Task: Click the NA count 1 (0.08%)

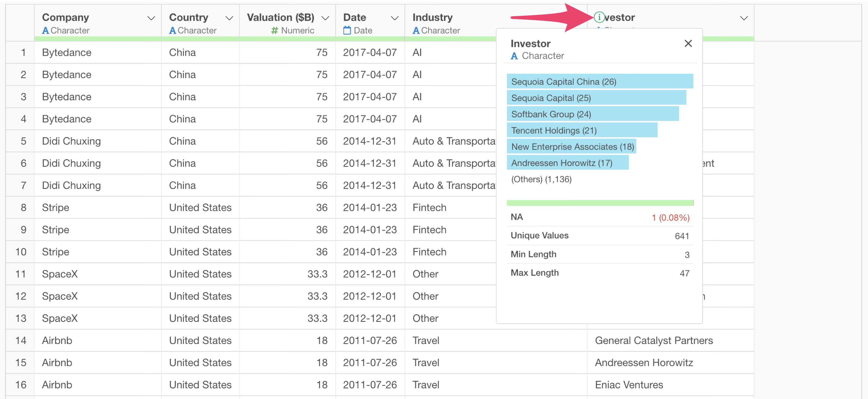Action: click(671, 218)
